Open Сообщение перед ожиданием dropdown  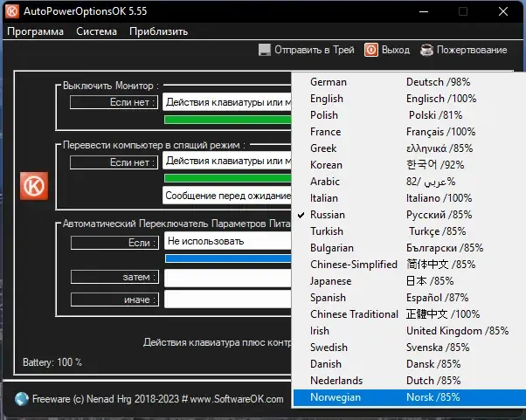(227, 196)
